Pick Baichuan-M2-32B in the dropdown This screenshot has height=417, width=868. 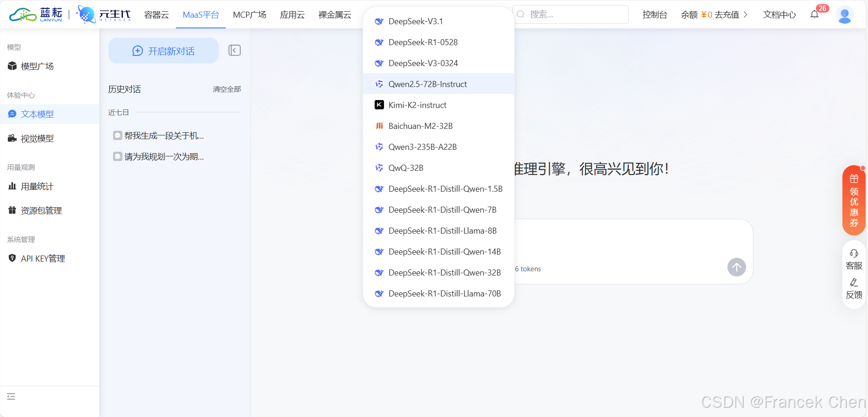pos(438,126)
